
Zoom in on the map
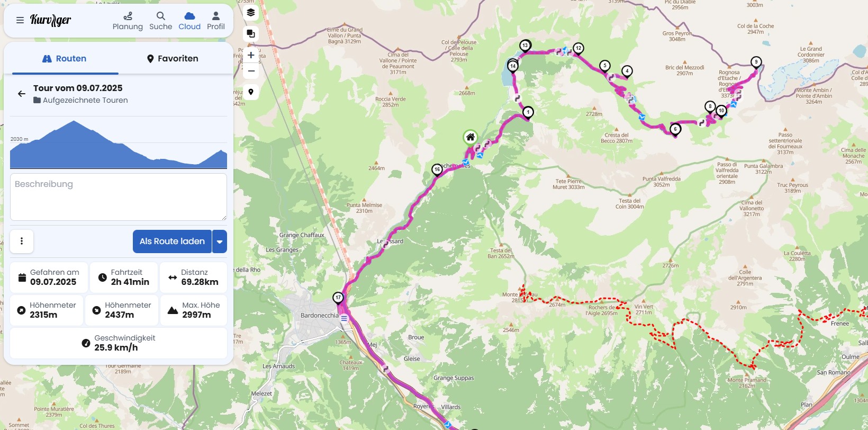tap(251, 55)
